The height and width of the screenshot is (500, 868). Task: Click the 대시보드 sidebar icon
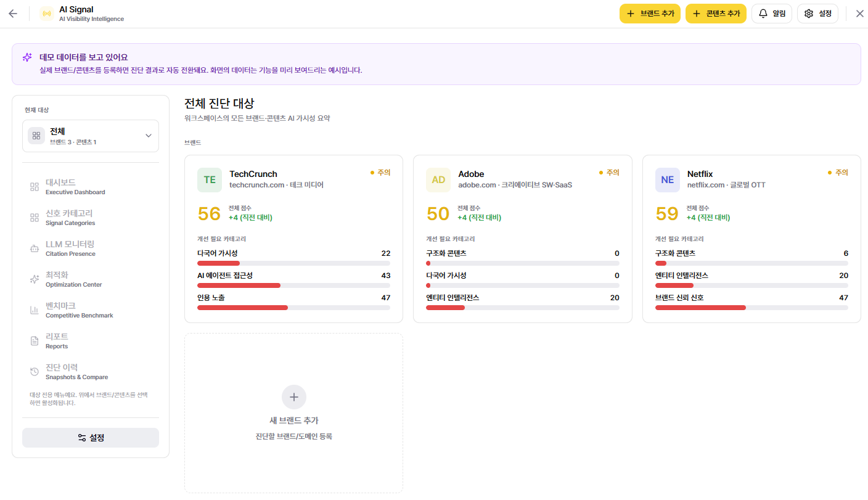pos(35,187)
